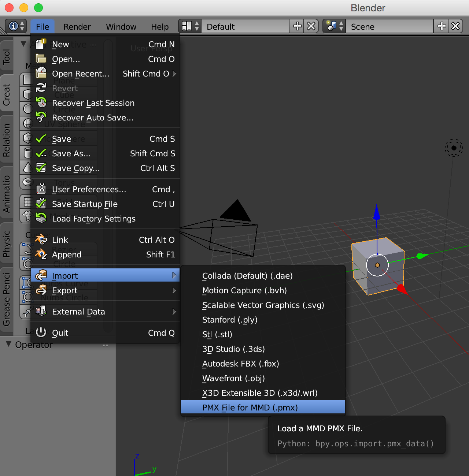469x476 pixels.
Task: Click Save Startup File
Action: click(85, 204)
